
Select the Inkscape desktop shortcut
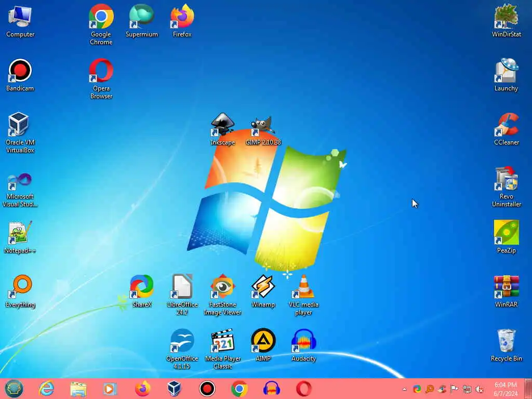tap(222, 129)
